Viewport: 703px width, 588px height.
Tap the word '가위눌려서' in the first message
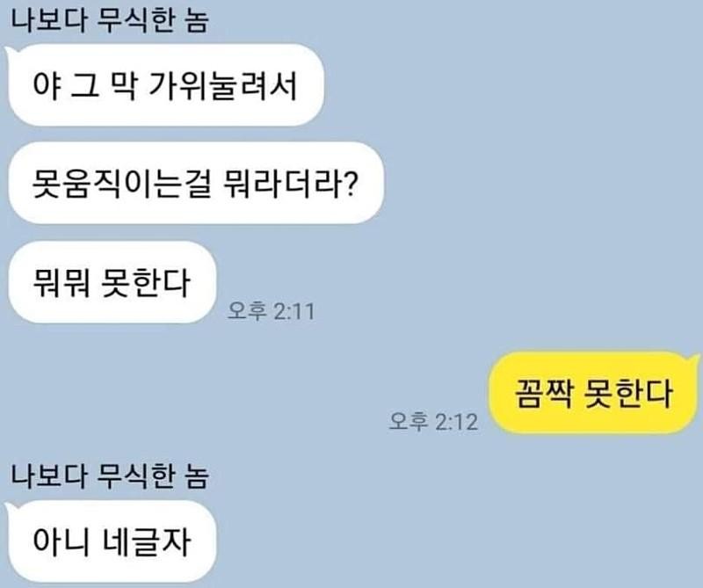click(222, 85)
